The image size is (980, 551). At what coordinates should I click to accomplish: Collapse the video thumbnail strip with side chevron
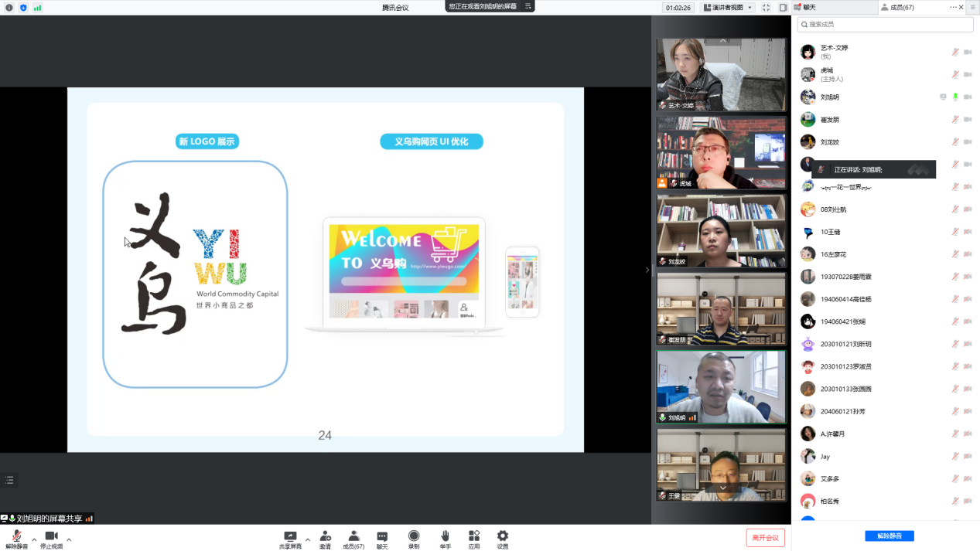click(647, 270)
